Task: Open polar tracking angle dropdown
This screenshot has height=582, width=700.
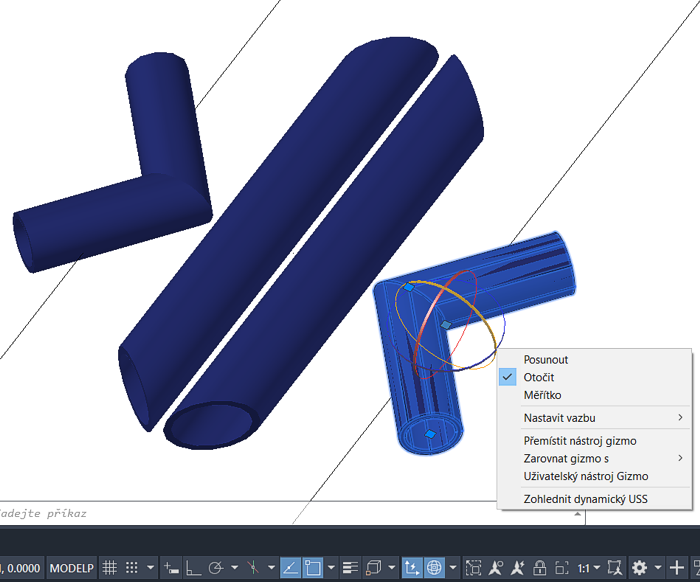Action: coord(232,567)
